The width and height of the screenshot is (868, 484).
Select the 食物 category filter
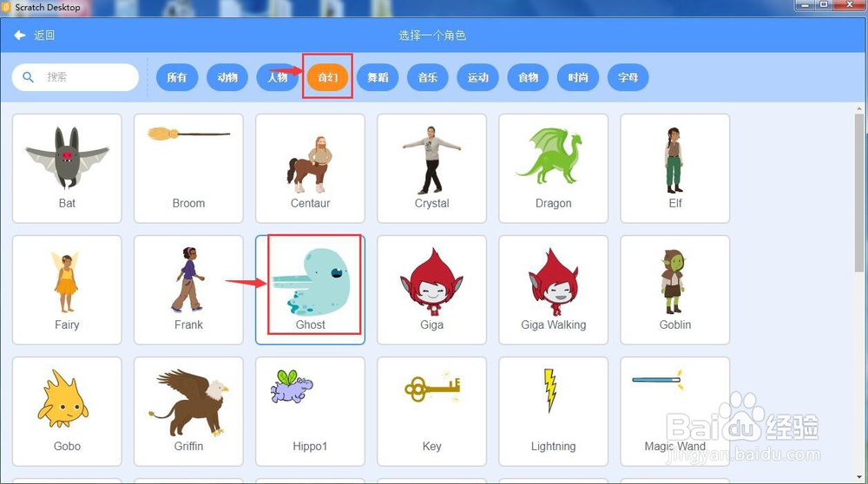click(528, 77)
